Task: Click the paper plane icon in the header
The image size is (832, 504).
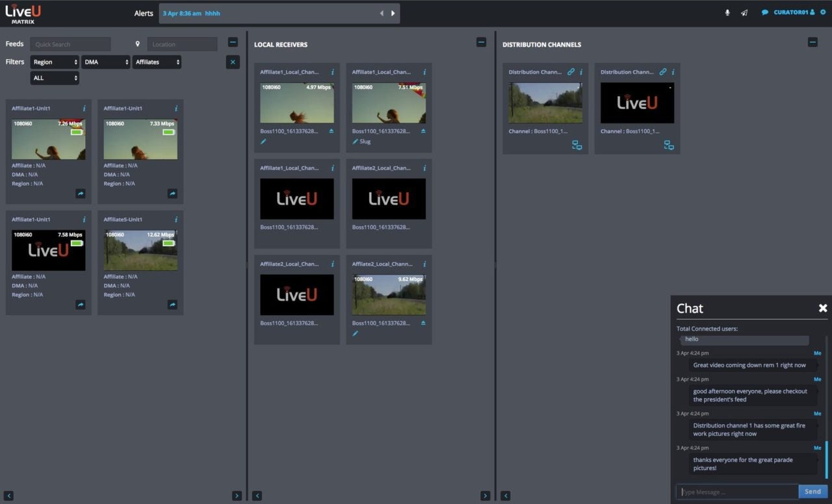Action: coord(744,13)
